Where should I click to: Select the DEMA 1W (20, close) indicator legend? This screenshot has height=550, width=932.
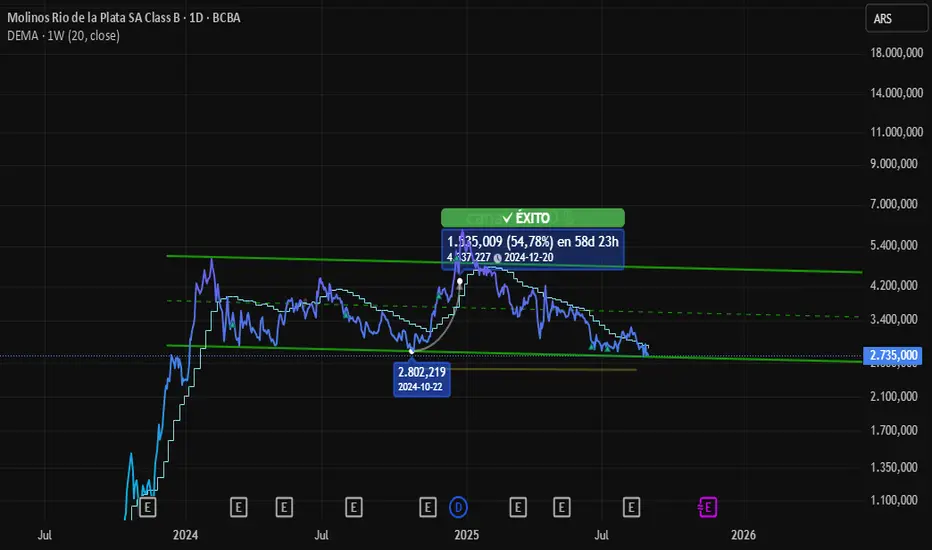click(x=64, y=36)
